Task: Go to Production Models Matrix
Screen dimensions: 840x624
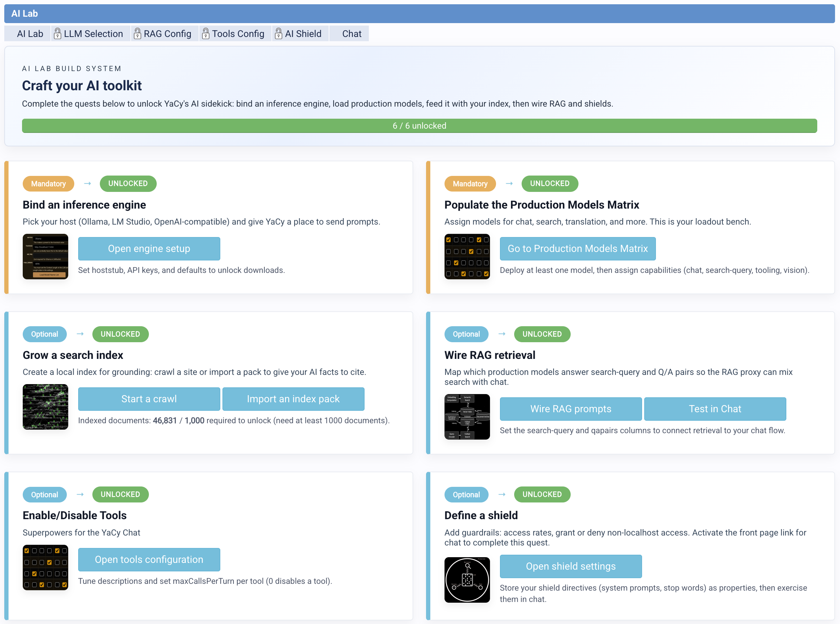Action: [x=577, y=248]
